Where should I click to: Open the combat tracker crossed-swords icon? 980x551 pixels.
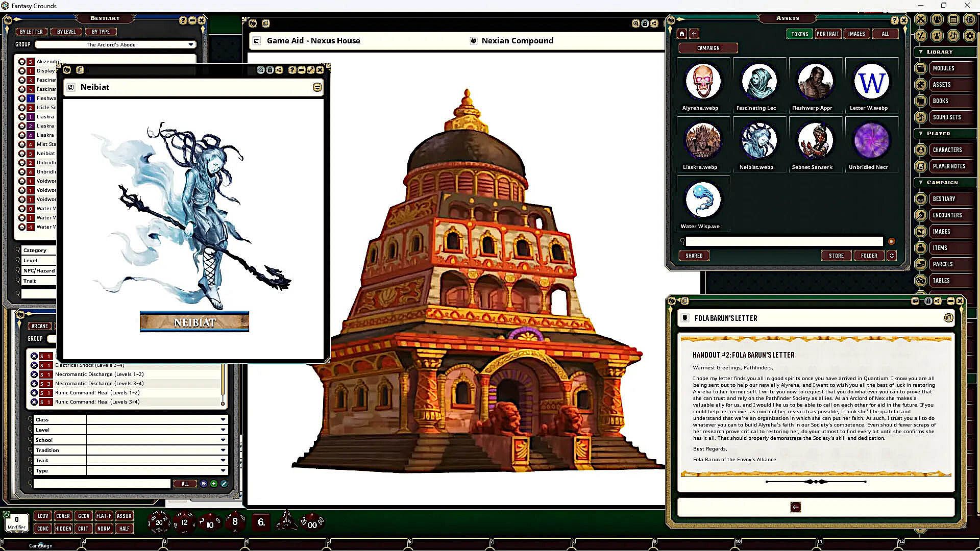coord(920,19)
